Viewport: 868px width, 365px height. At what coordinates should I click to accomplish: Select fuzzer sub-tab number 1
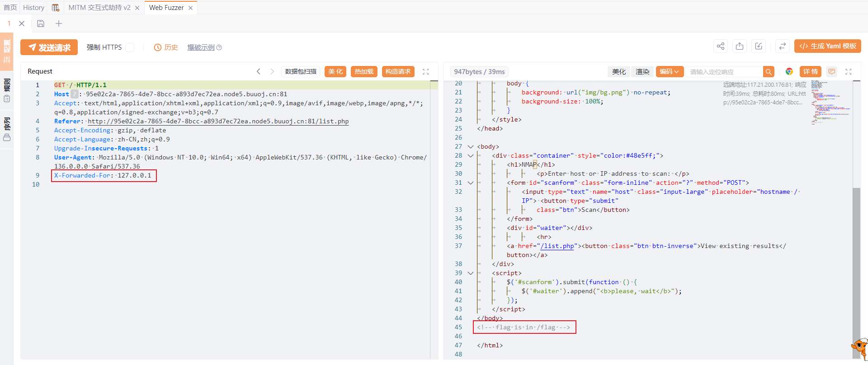tap(9, 23)
